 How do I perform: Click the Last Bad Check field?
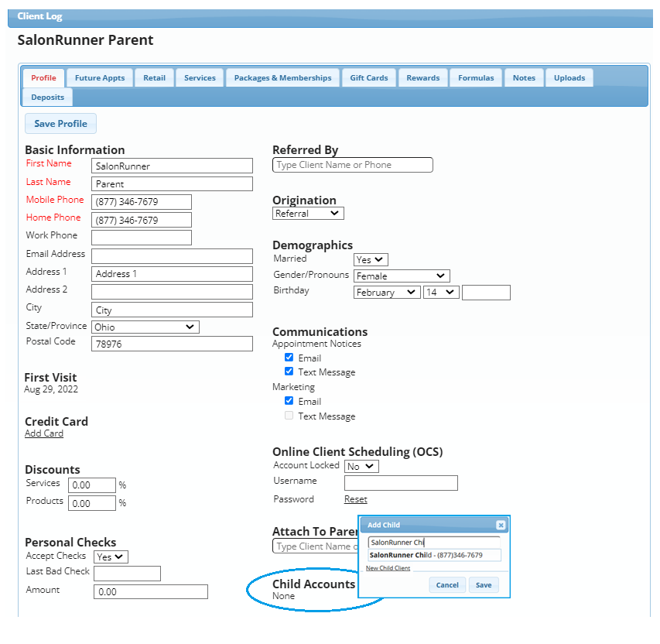[127, 574]
